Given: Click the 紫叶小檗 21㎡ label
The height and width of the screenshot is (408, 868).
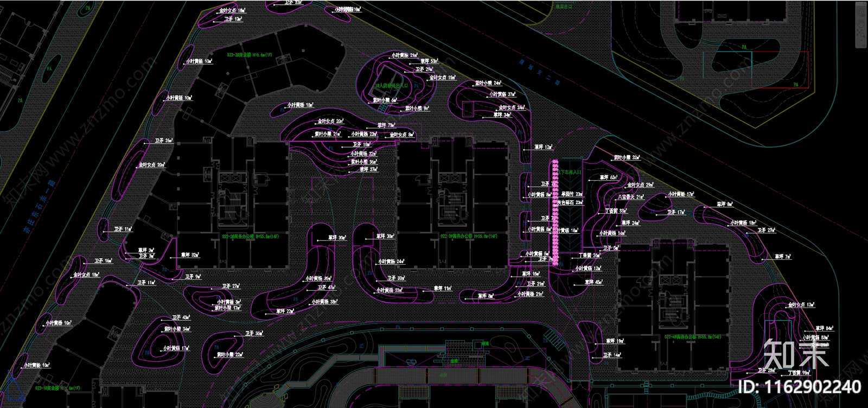Looking at the screenshot, I should (328, 133).
